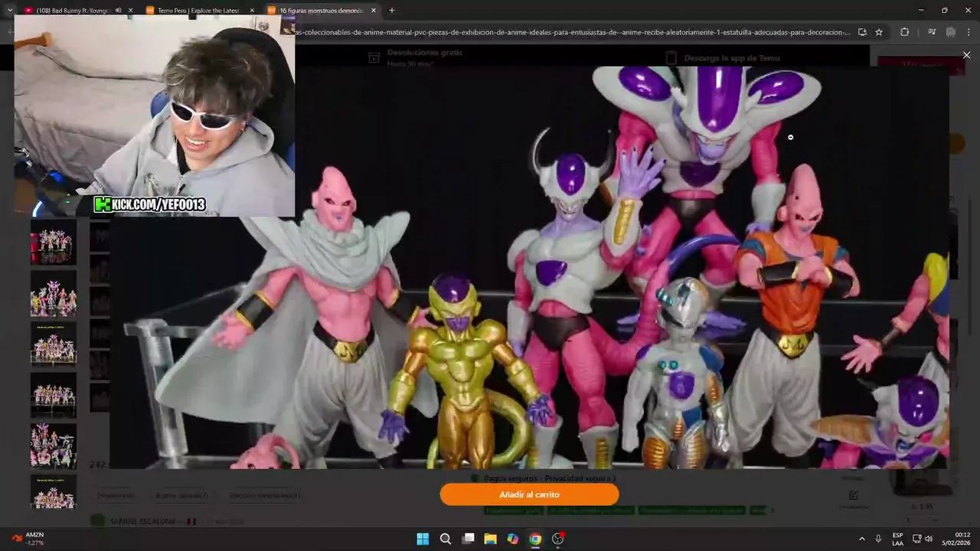Click Descarga la app de Temu
The height and width of the screenshot is (551, 980).
732,58
